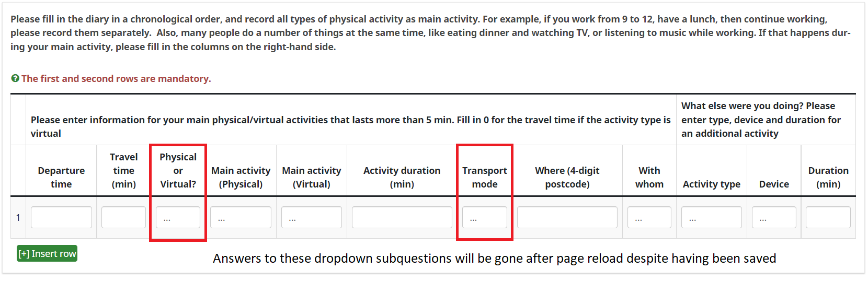The height and width of the screenshot is (281, 868).
Task: Click the row number 1 cell
Action: coord(18,217)
